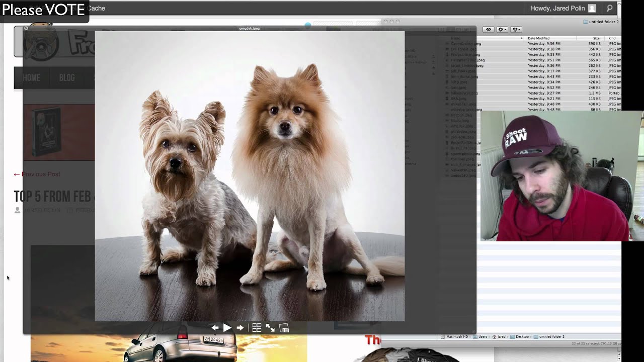Open Jared Polin author link under post title
The height and width of the screenshot is (362, 644).
coord(42,211)
